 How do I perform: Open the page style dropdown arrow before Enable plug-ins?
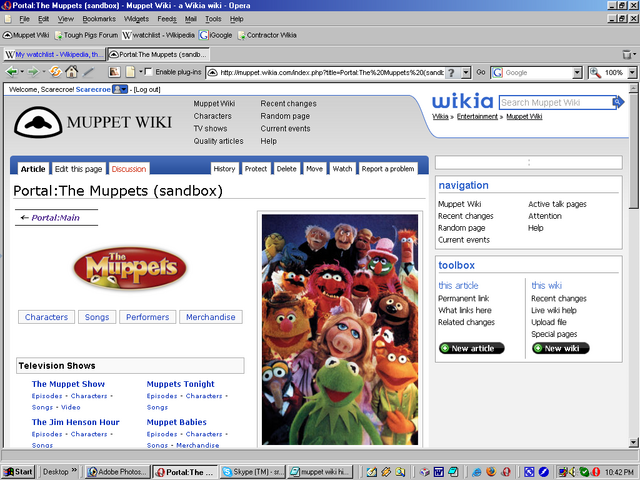140,72
